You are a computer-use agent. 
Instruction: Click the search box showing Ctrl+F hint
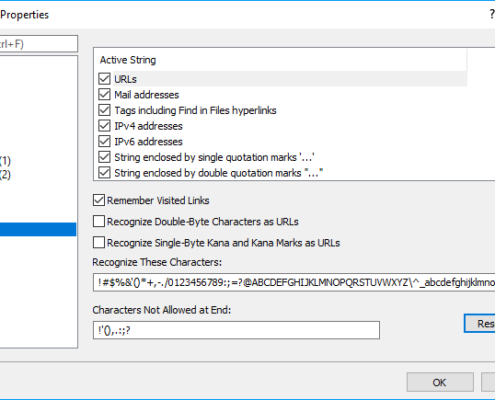click(39, 44)
